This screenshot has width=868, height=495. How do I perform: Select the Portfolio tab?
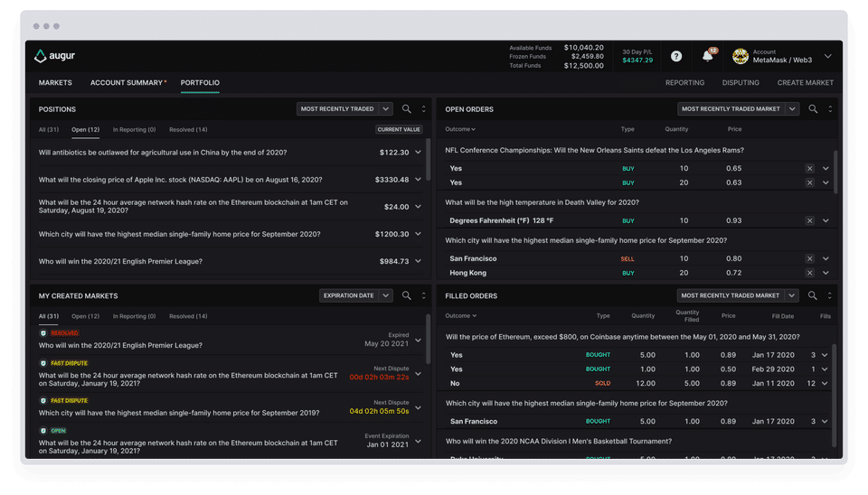(200, 82)
